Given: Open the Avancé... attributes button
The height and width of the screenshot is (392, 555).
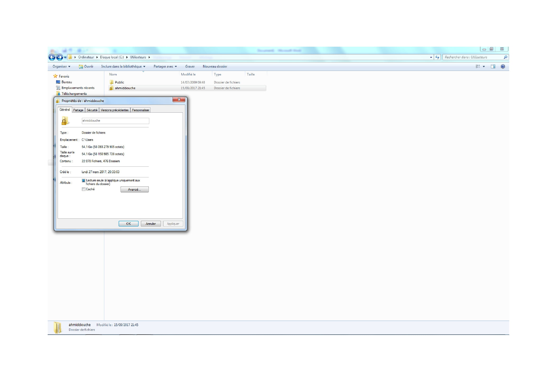Looking at the screenshot, I should pos(135,190).
